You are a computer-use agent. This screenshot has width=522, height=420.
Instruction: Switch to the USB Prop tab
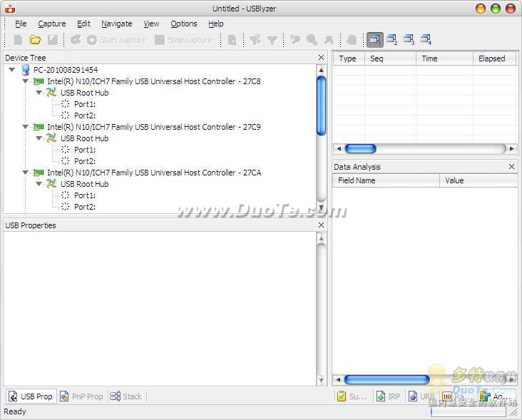31,396
